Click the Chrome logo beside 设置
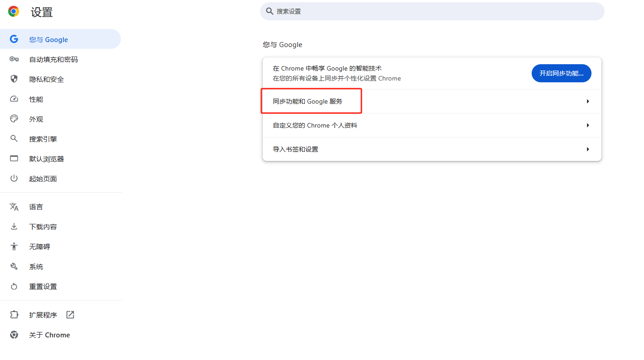644x360 pixels. [x=14, y=12]
